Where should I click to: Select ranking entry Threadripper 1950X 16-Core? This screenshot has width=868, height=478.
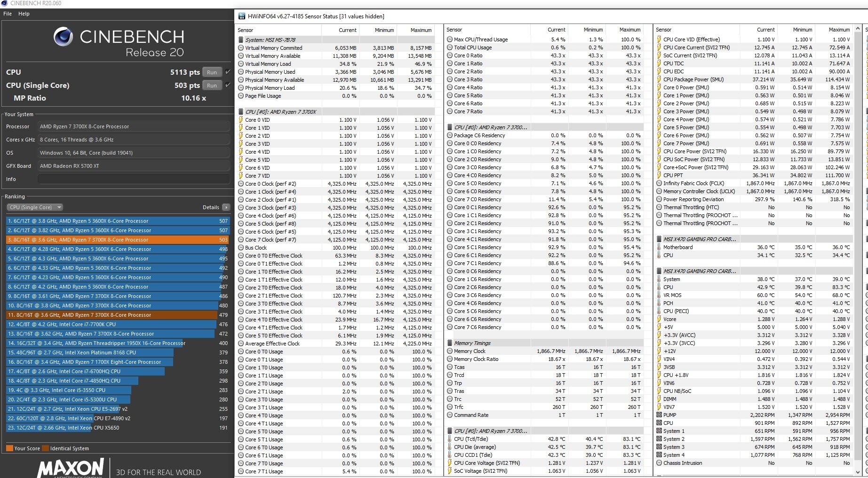(118, 343)
